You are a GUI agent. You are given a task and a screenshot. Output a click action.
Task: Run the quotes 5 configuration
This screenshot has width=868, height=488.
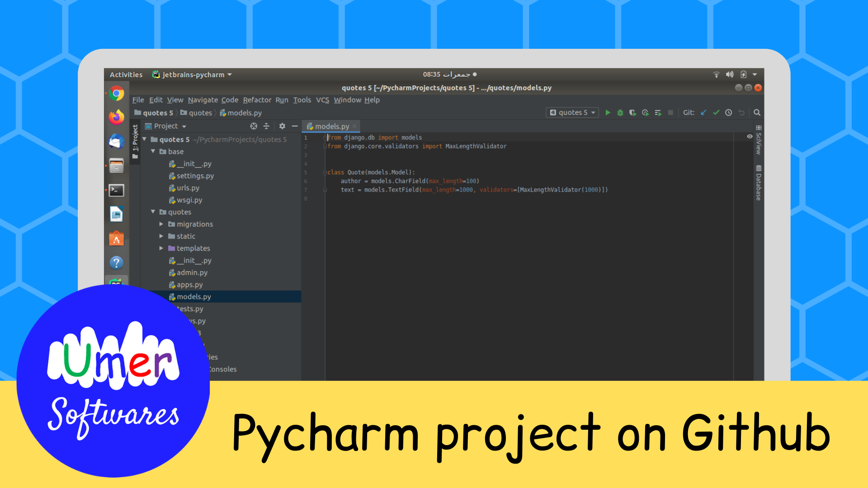click(608, 113)
